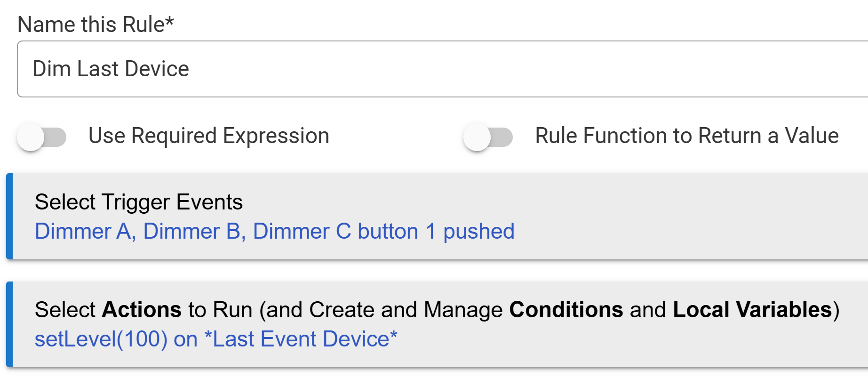
Task: Click the Use Required Expression label
Action: 208,136
